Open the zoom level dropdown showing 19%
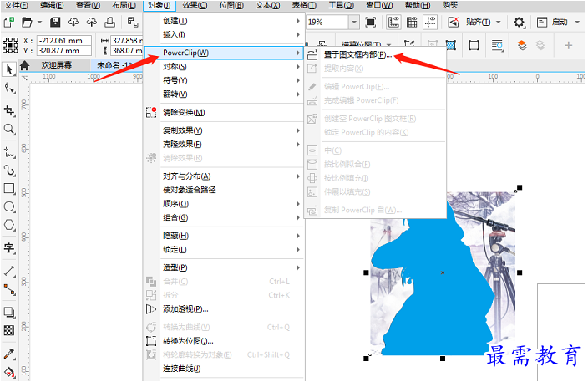This screenshot has width=588, height=382. pyautogui.click(x=354, y=22)
